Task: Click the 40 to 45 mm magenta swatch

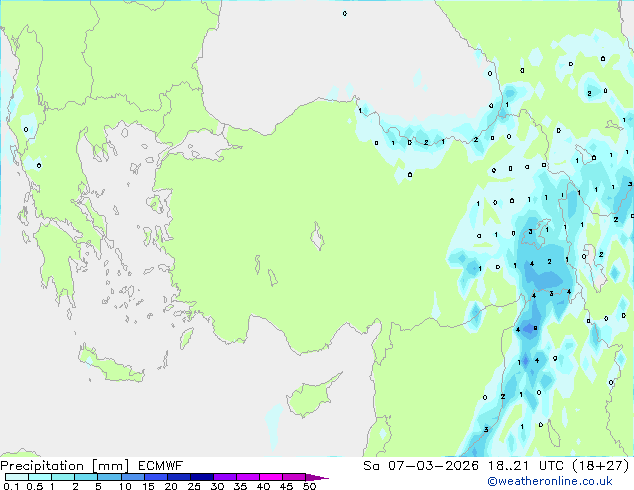Action: pos(271,477)
